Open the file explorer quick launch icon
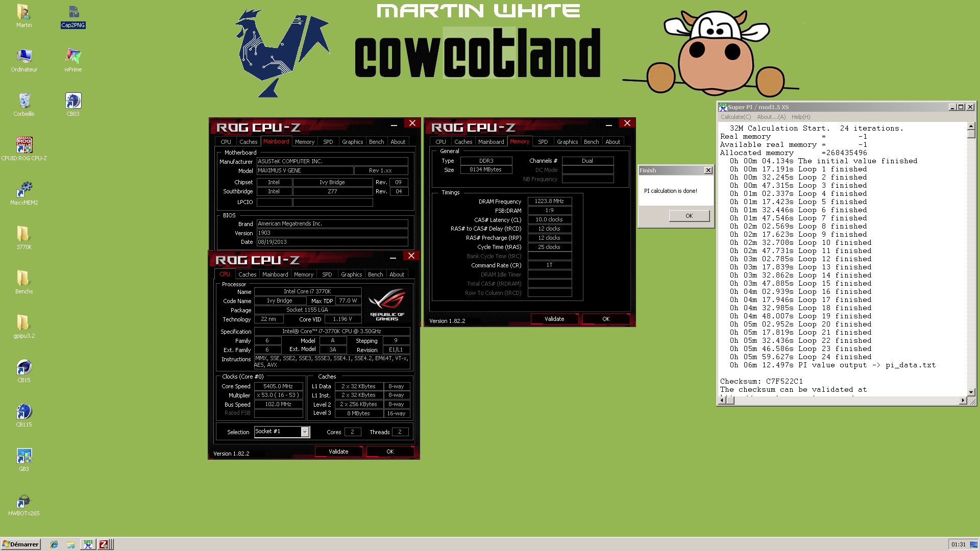 [x=71, y=544]
